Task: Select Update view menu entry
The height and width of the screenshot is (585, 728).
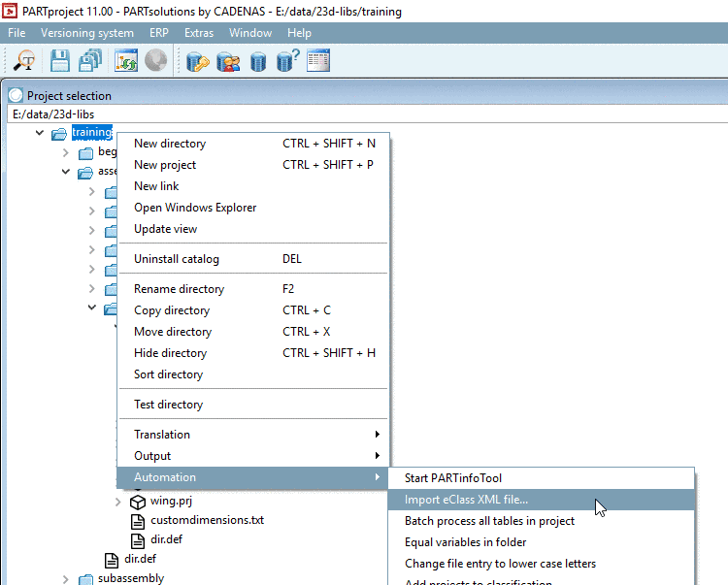Action: (x=253, y=229)
